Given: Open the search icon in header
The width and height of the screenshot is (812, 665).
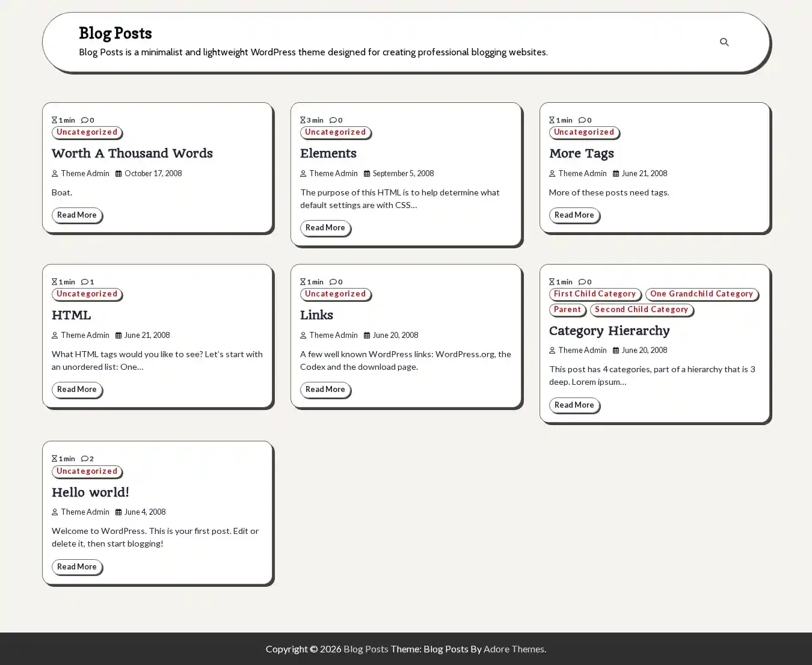Looking at the screenshot, I should (x=724, y=42).
